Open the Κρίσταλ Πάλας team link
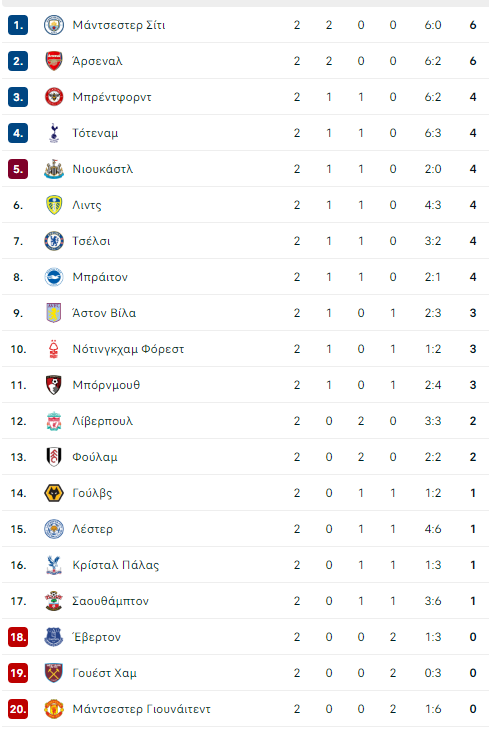This screenshot has width=489, height=732. tap(116, 565)
